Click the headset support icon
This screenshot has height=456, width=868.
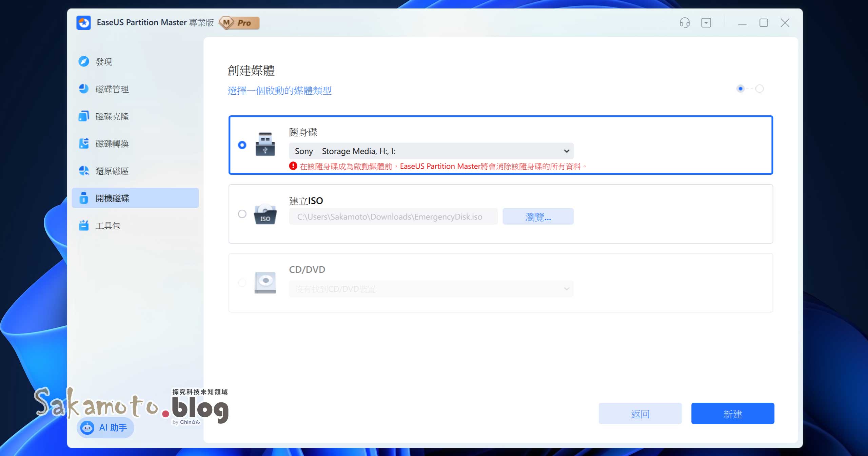(684, 23)
